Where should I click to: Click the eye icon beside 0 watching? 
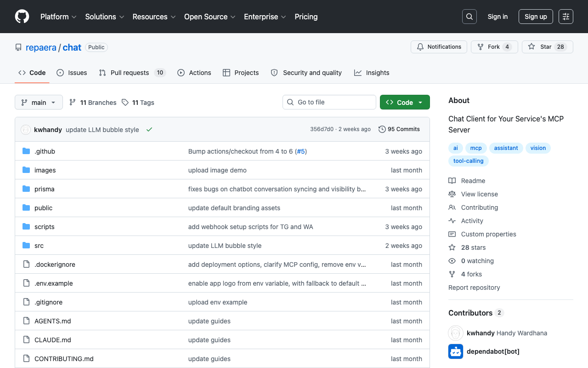pos(452,261)
